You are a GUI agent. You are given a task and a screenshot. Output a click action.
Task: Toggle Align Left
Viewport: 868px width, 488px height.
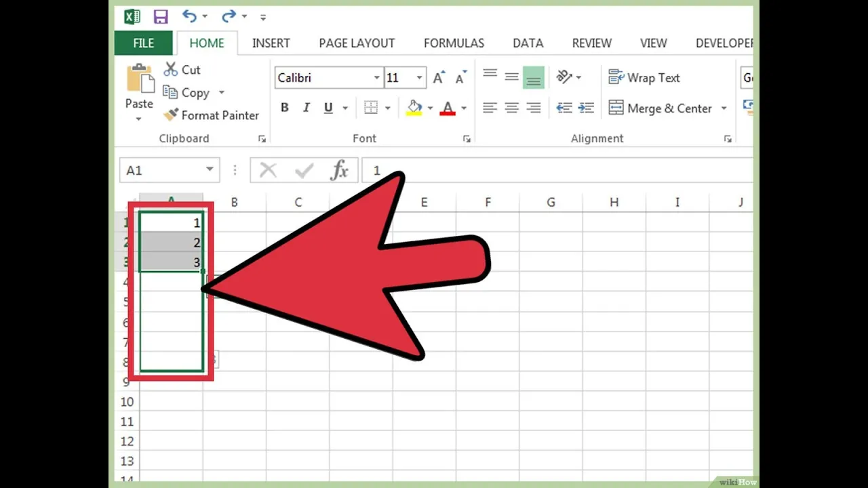(490, 108)
